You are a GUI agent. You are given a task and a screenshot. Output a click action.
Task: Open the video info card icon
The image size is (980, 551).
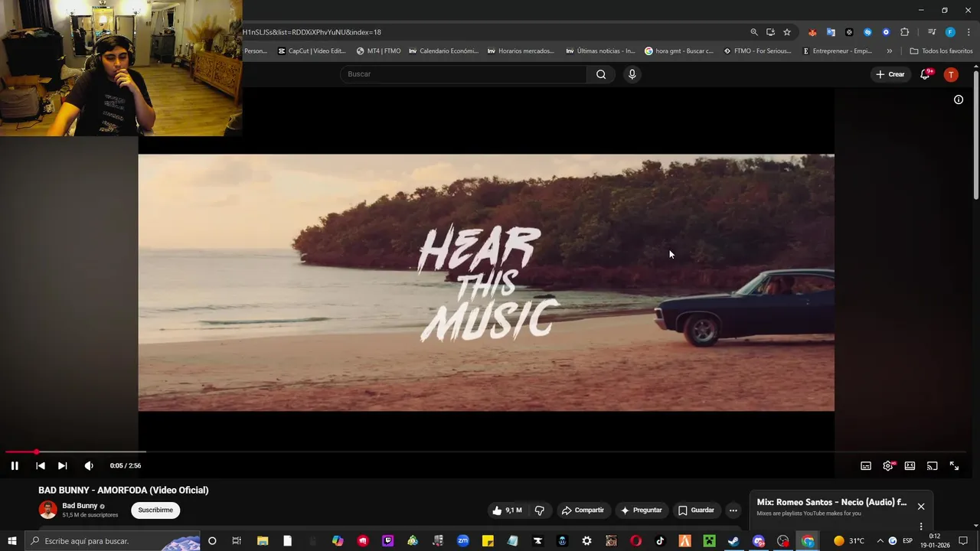click(x=958, y=99)
